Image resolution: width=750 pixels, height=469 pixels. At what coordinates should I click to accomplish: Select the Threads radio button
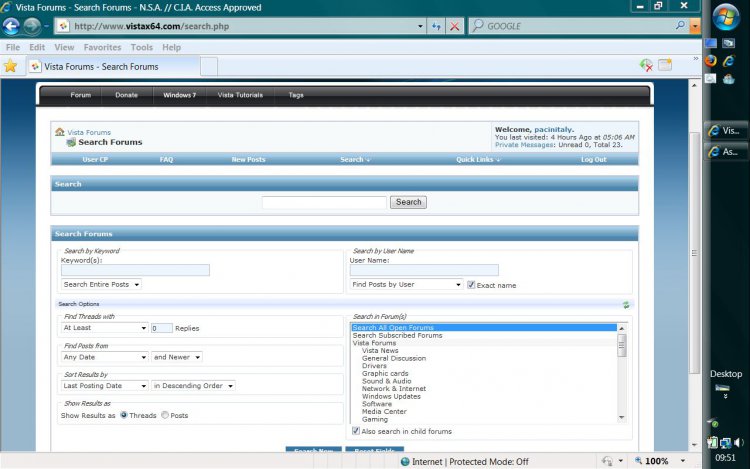124,414
